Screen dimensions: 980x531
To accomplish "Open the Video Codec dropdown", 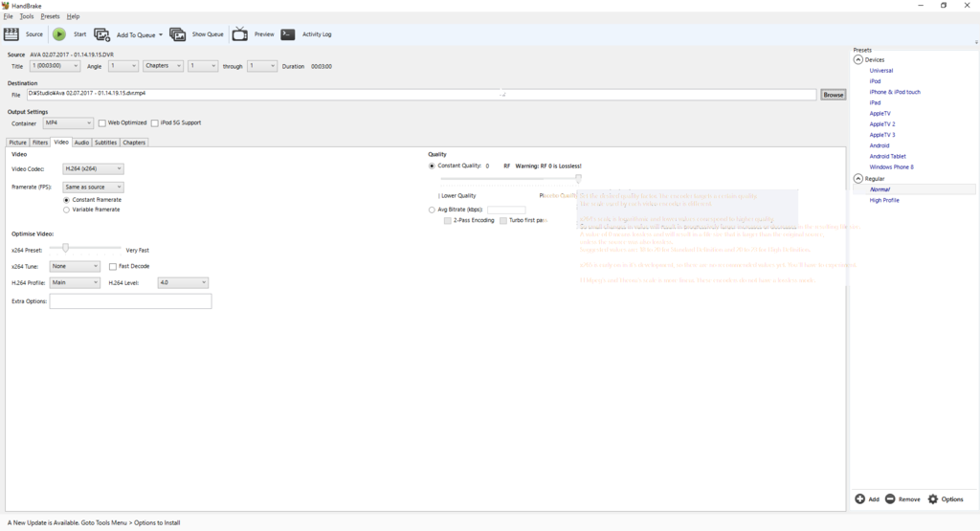I will pos(93,168).
